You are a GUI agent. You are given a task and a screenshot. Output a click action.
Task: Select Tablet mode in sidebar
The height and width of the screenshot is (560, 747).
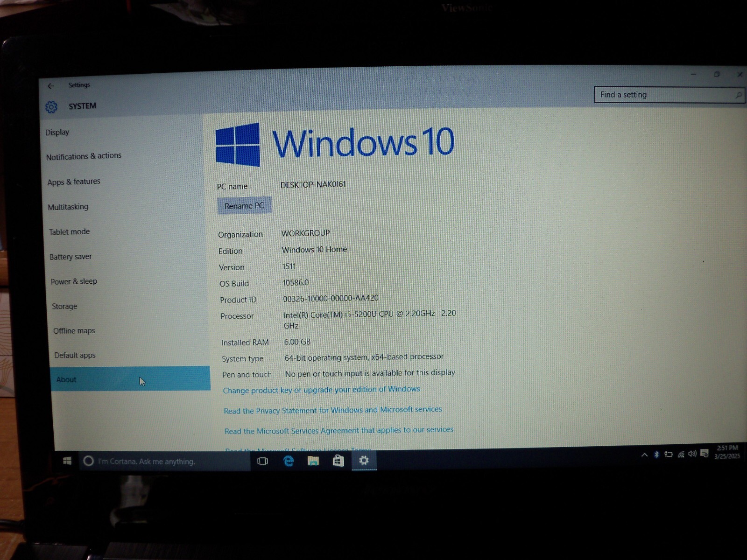69,231
